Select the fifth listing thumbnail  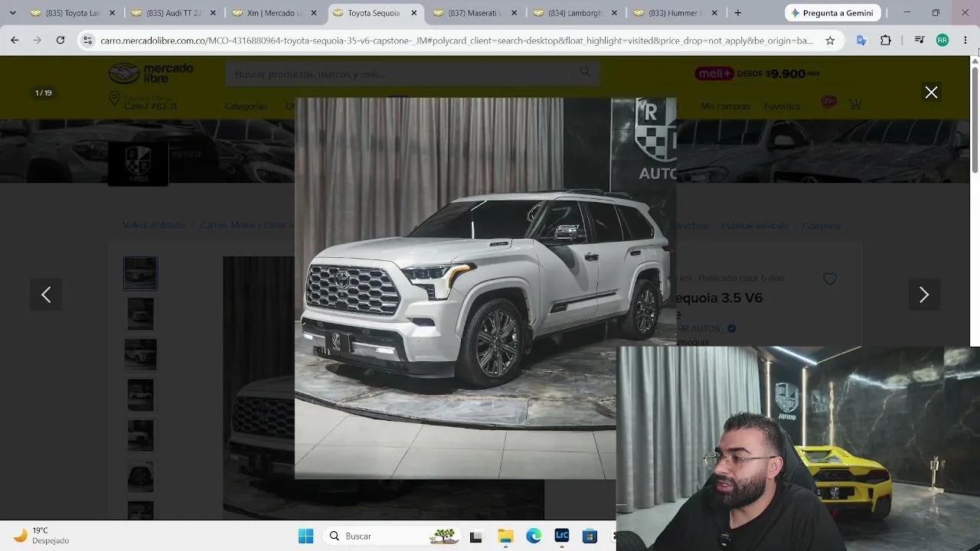[x=140, y=435]
